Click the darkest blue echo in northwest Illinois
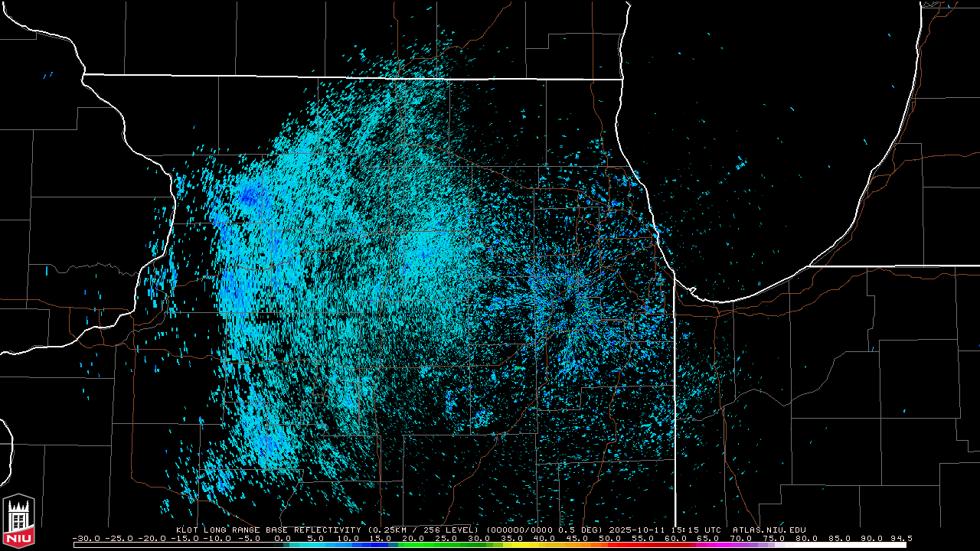The height and width of the screenshot is (551, 980). coord(247,197)
